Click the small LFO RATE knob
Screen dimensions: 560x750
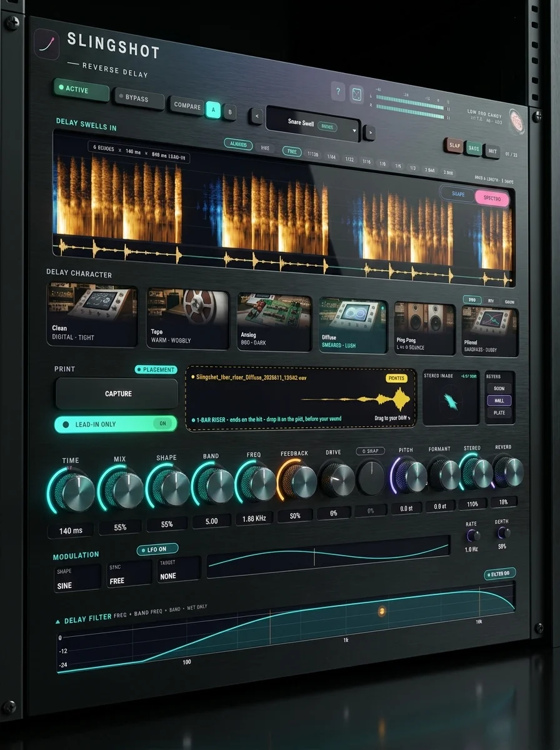[473, 536]
